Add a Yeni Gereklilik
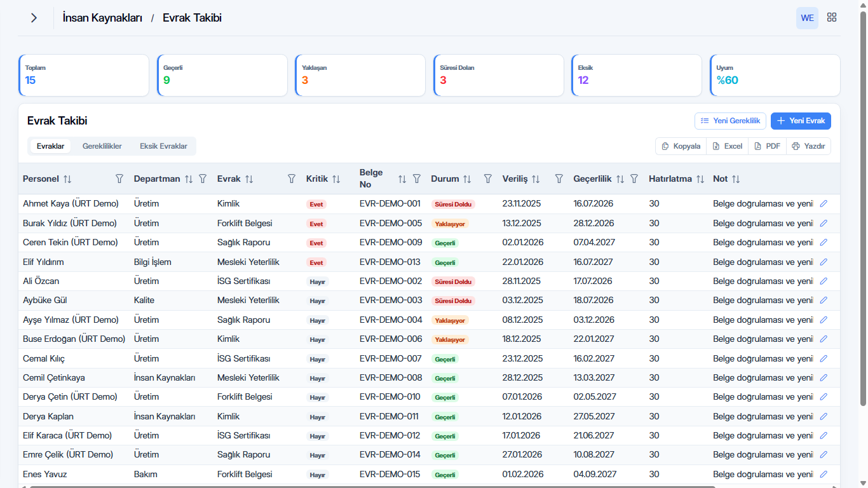 (730, 121)
